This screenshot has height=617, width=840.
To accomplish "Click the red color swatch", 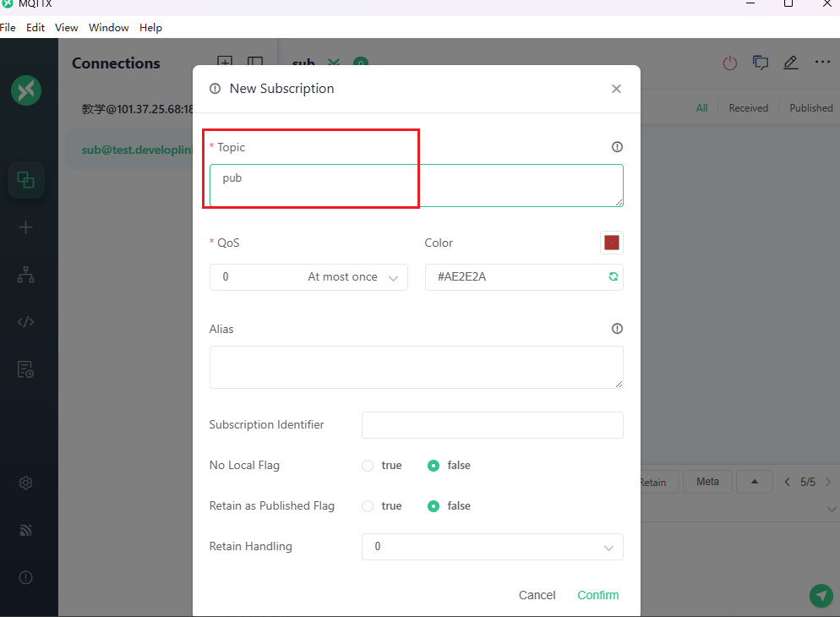I will point(612,243).
